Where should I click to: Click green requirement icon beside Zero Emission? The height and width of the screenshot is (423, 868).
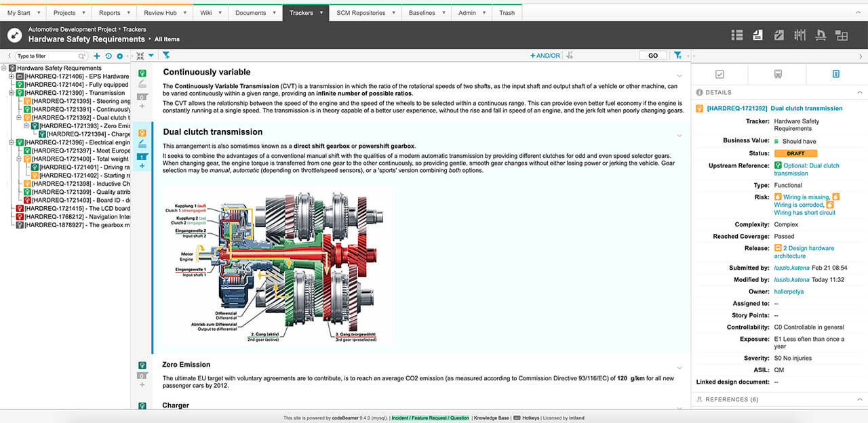point(142,365)
